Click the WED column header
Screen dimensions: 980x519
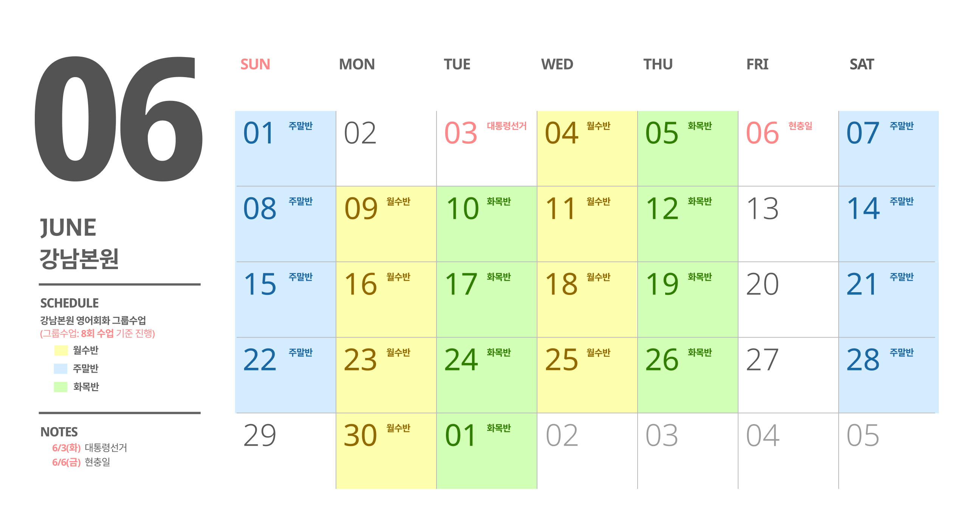pos(557,64)
